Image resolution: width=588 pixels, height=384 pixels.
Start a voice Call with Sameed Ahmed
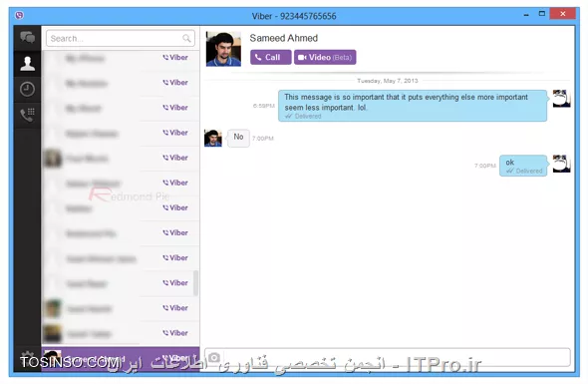[x=271, y=58]
